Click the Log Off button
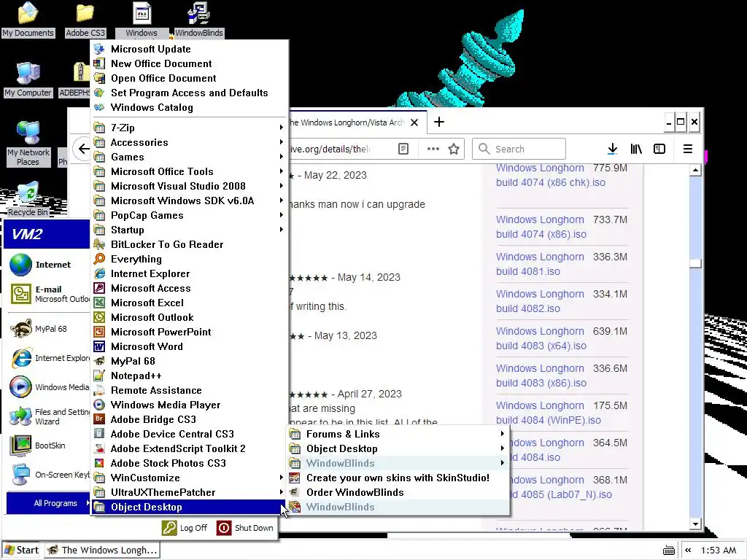 (x=185, y=528)
